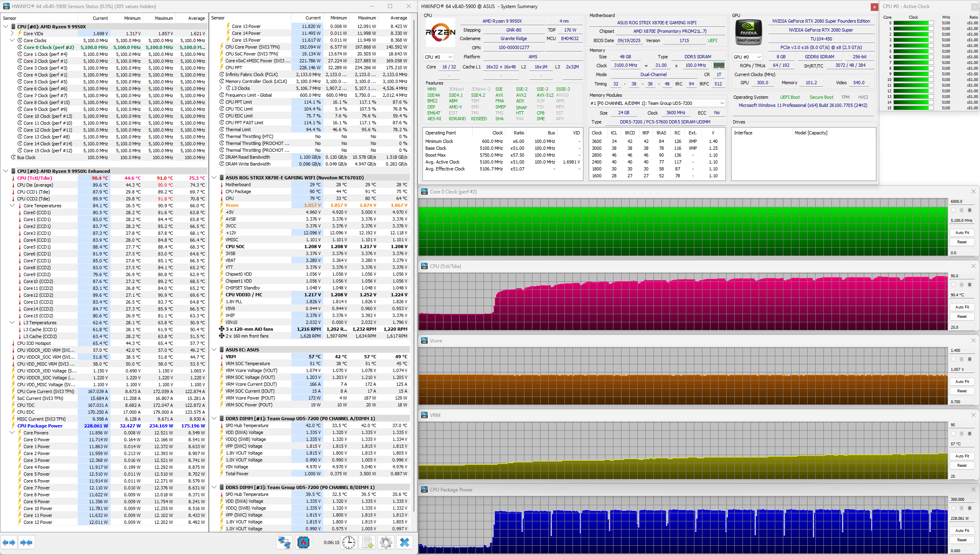This screenshot has width=980, height=555.
Task: Click the blue X close sensors icon
Action: click(404, 542)
